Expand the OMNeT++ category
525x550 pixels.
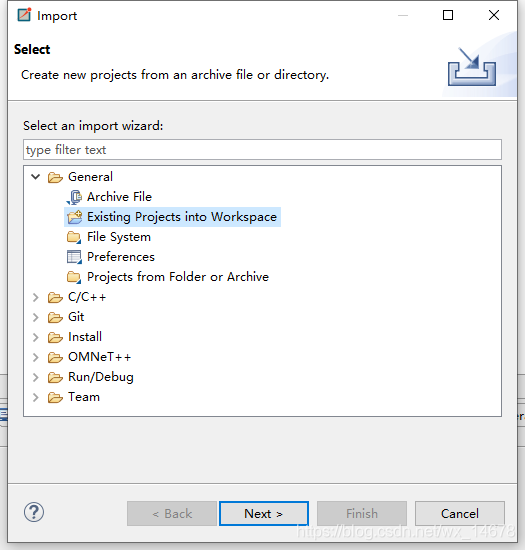pos(35,357)
